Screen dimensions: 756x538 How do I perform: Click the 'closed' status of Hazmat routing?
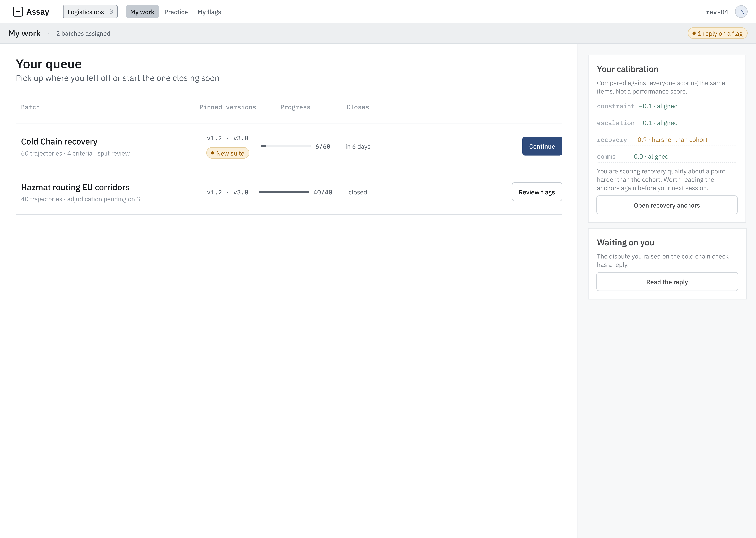click(358, 192)
